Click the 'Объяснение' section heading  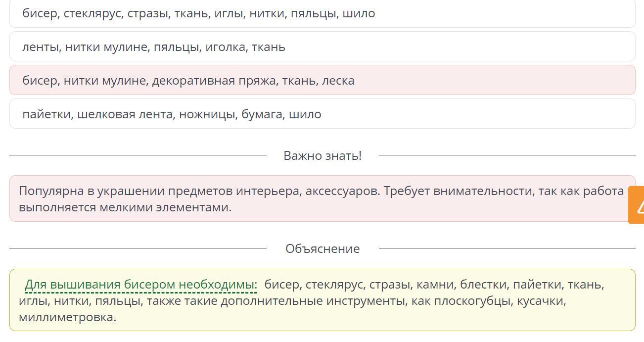pyautogui.click(x=322, y=248)
